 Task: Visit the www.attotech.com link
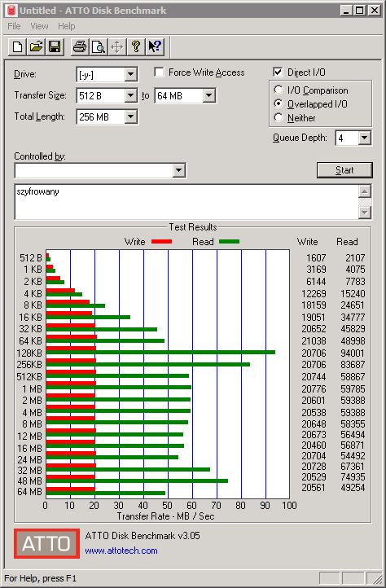(121, 551)
